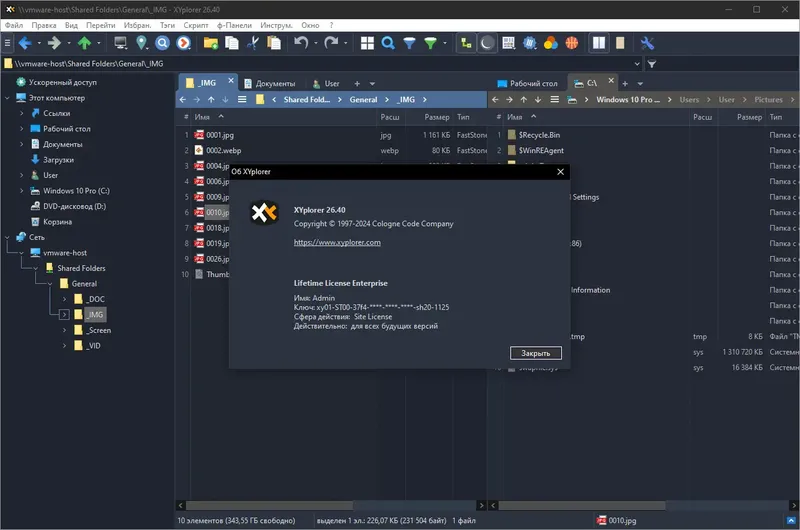
Task: Open Forward button history dropdown arrow
Action: coord(68,43)
